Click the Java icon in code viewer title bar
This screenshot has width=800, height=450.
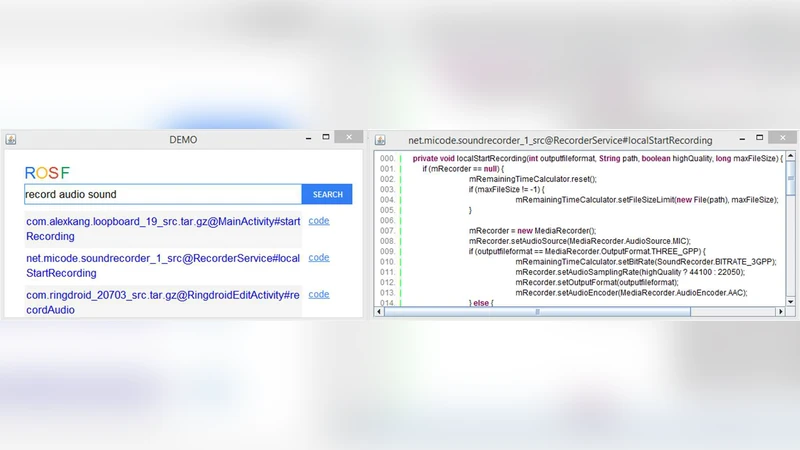[x=381, y=140]
